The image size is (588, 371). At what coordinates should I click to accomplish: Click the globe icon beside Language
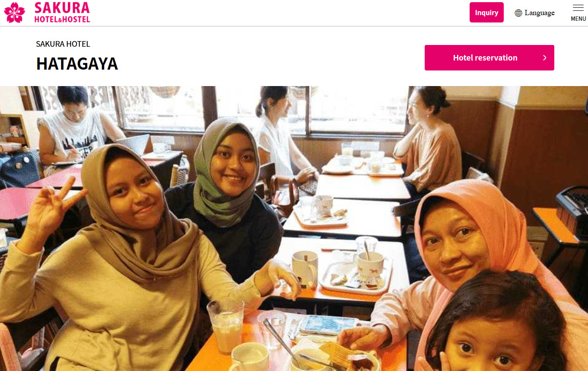pos(518,13)
